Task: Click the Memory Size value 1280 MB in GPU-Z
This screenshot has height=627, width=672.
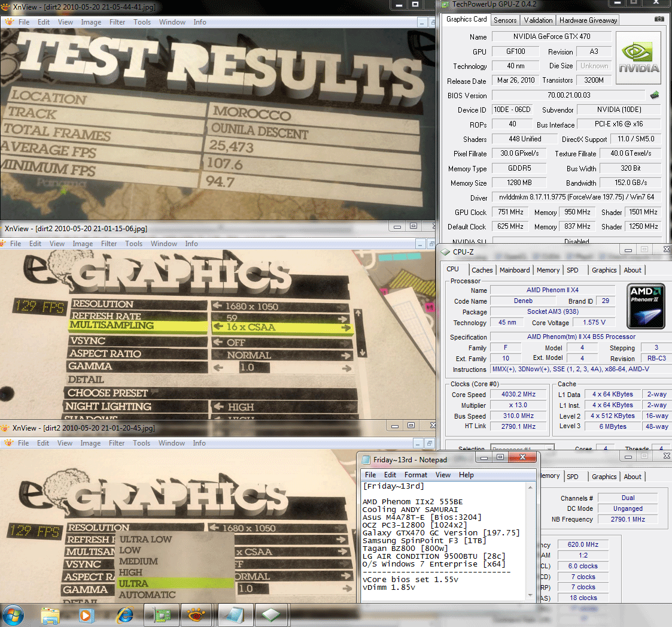Action: pyautogui.click(x=519, y=183)
